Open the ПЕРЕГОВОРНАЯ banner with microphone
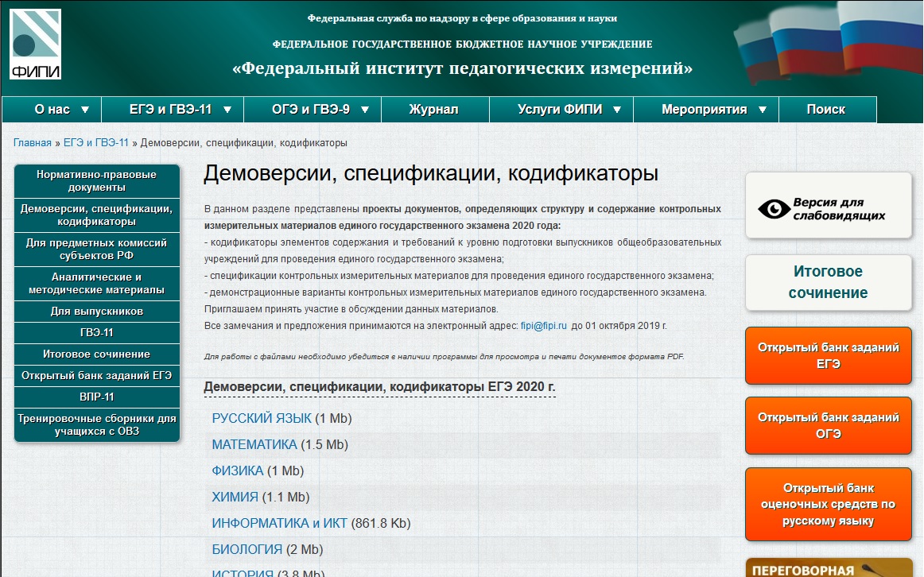924x577 pixels. (x=828, y=567)
